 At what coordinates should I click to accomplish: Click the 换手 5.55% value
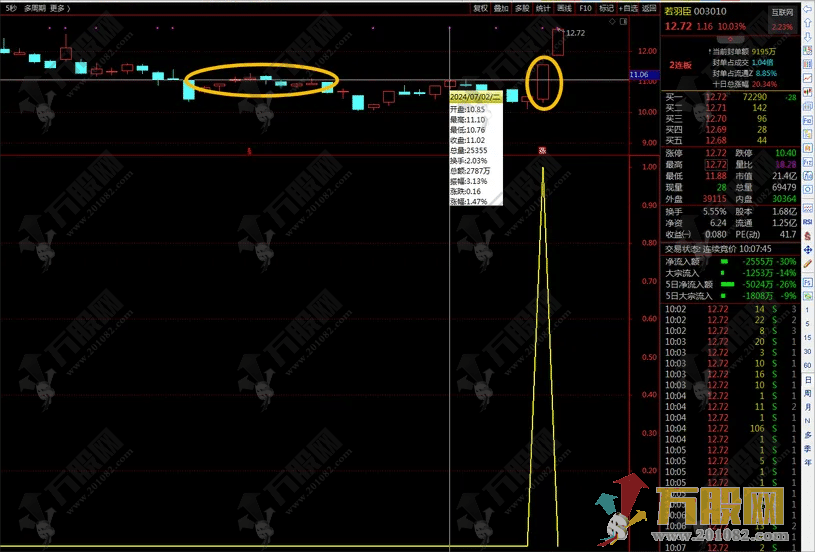coord(714,212)
